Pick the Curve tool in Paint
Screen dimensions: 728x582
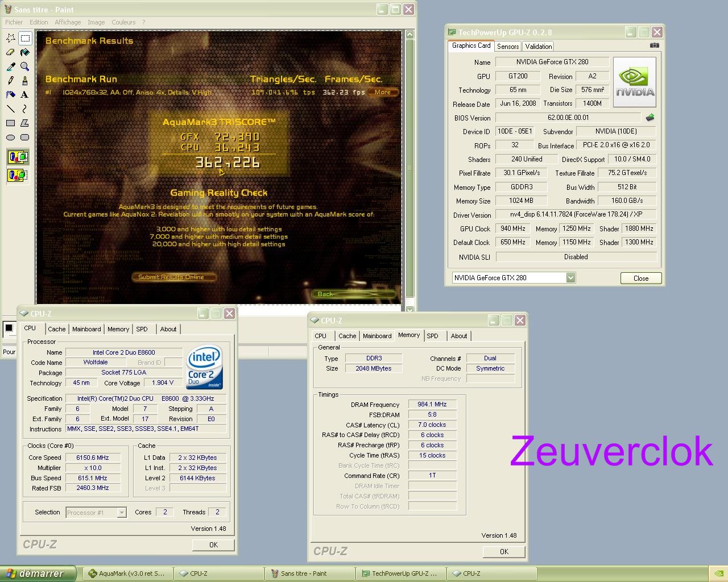click(x=24, y=109)
